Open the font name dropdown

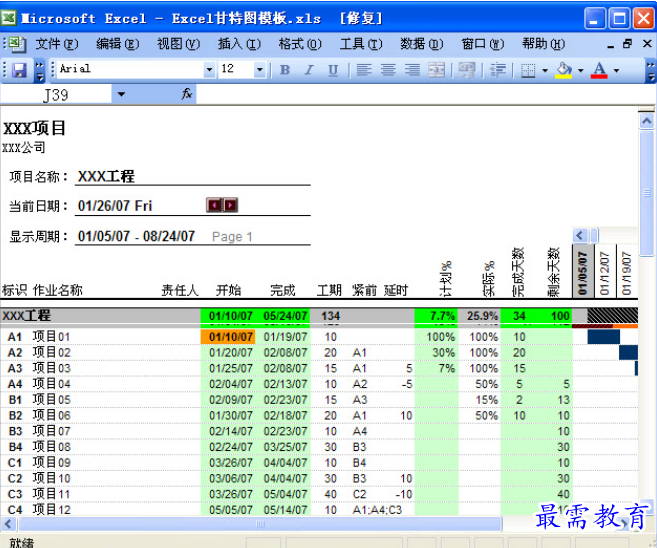click(x=209, y=70)
